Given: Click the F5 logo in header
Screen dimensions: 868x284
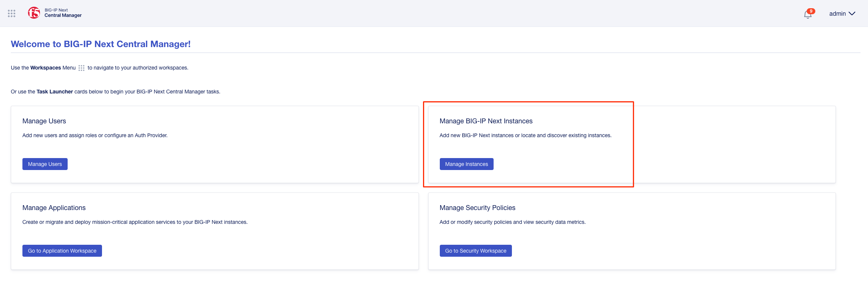Looking at the screenshot, I should [34, 13].
